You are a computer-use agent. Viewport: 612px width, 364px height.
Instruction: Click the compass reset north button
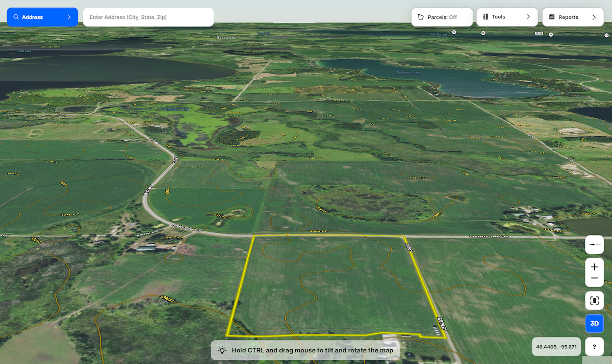pos(594,245)
